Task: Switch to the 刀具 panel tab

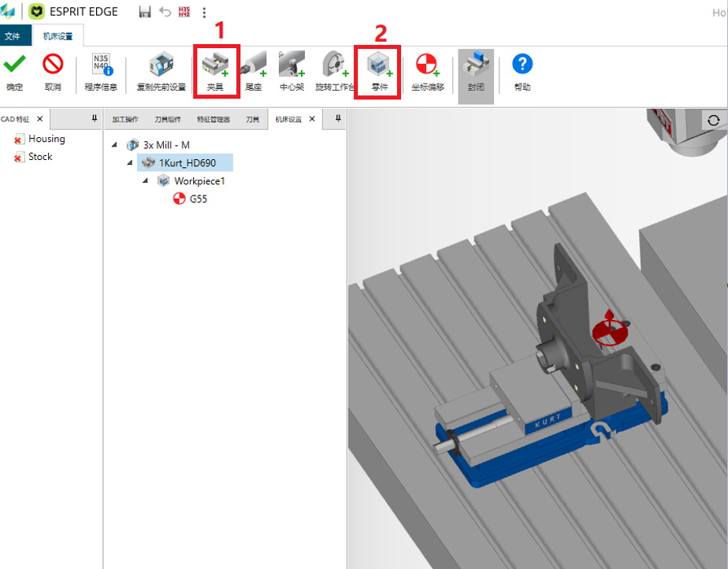Action: click(x=253, y=119)
